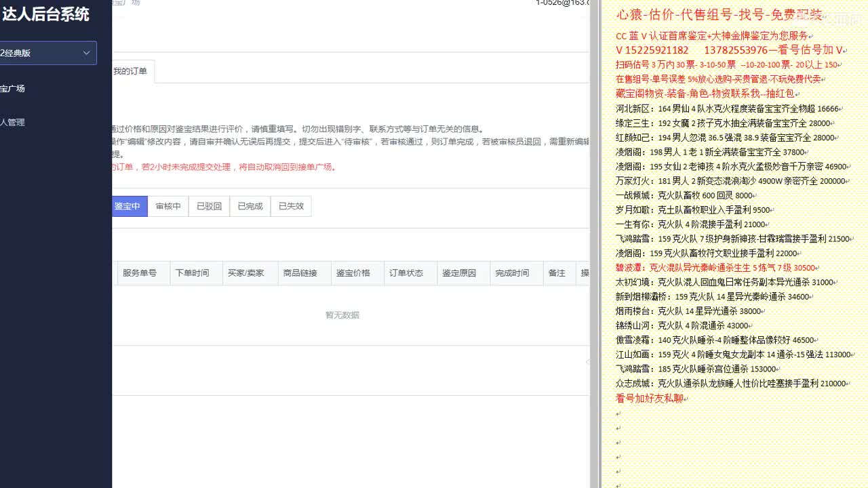The height and width of the screenshot is (488, 868).
Task: Click the 太初幻境 listing line in document
Action: pyautogui.click(x=724, y=282)
